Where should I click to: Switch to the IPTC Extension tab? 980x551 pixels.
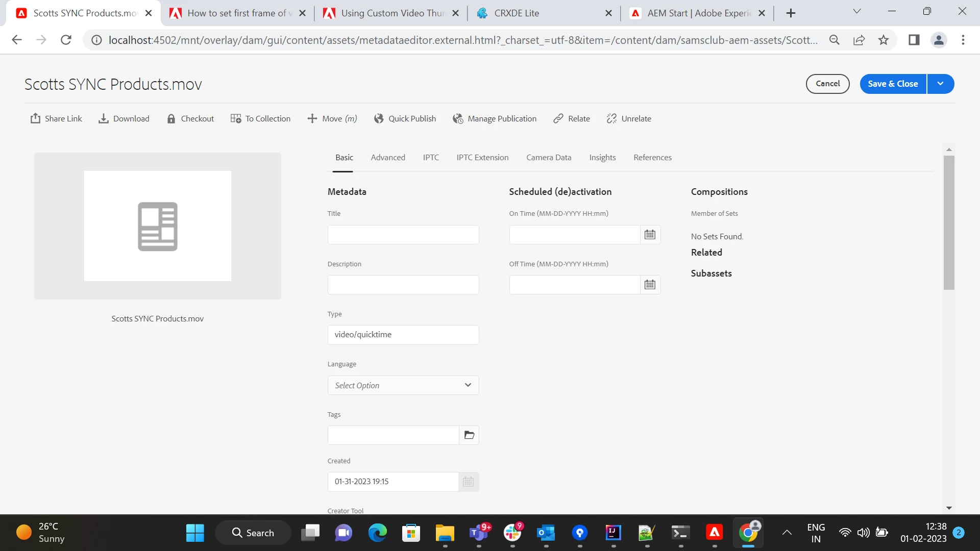pyautogui.click(x=482, y=158)
